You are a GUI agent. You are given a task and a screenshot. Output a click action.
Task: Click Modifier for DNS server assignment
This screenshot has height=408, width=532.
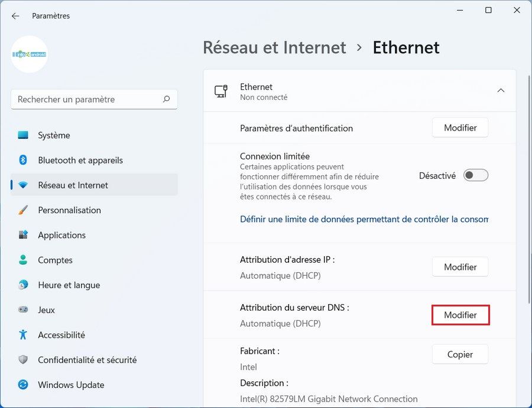[x=460, y=315]
